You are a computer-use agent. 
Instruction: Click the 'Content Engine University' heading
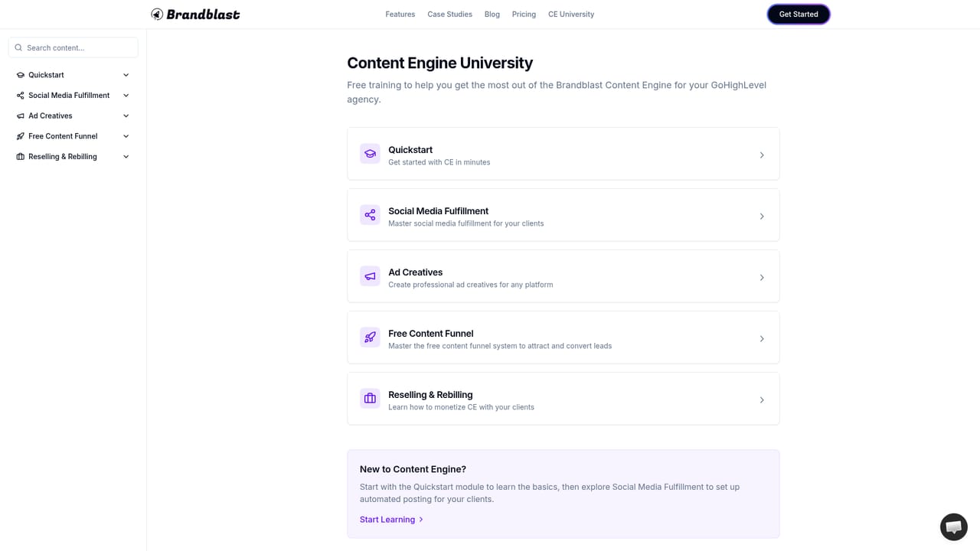pyautogui.click(x=439, y=63)
